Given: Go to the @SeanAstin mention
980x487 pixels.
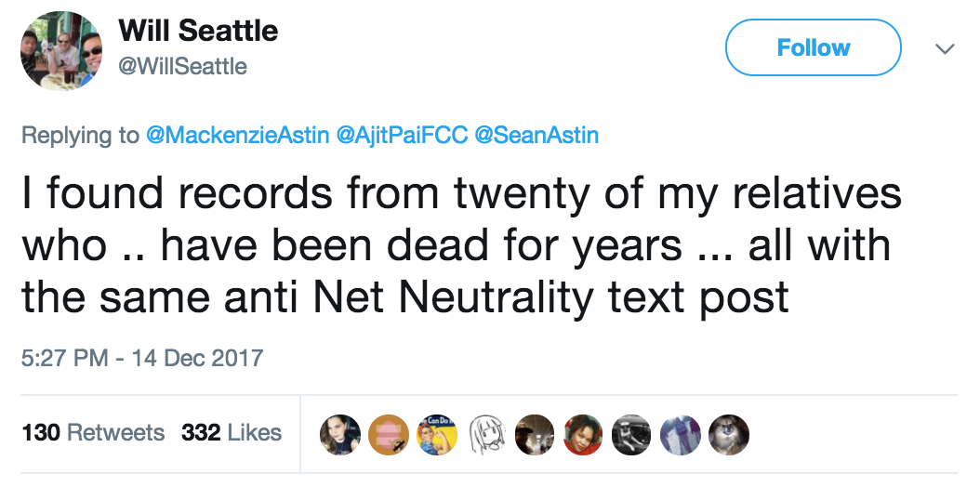Looking at the screenshot, I should pos(536,135).
